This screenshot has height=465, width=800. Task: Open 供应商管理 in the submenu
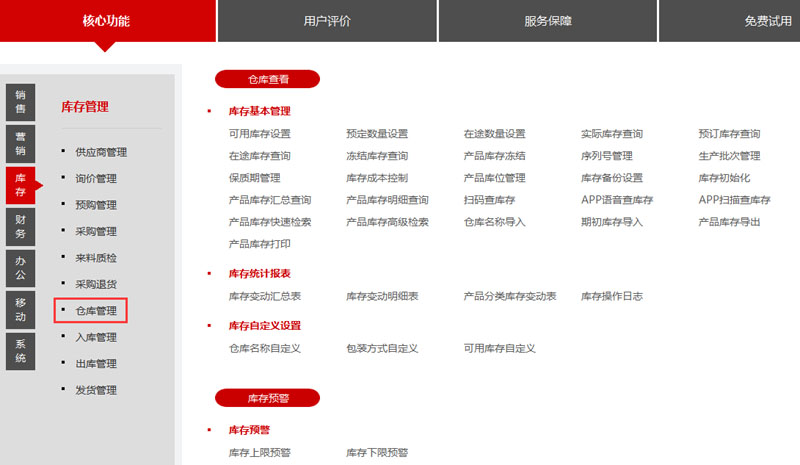pos(101,152)
